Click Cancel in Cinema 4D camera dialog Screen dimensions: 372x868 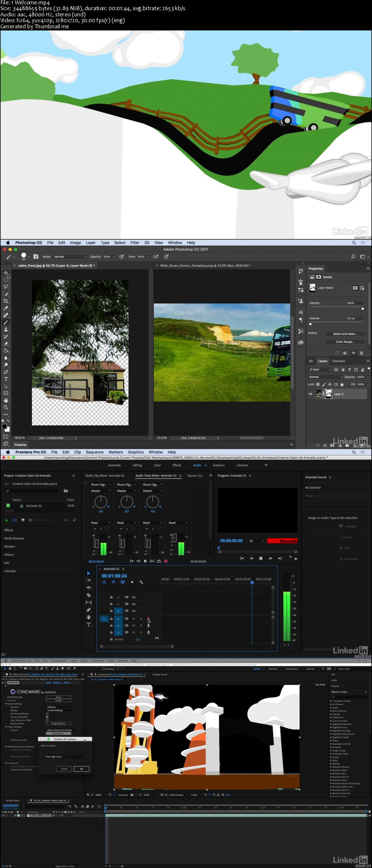click(x=64, y=769)
